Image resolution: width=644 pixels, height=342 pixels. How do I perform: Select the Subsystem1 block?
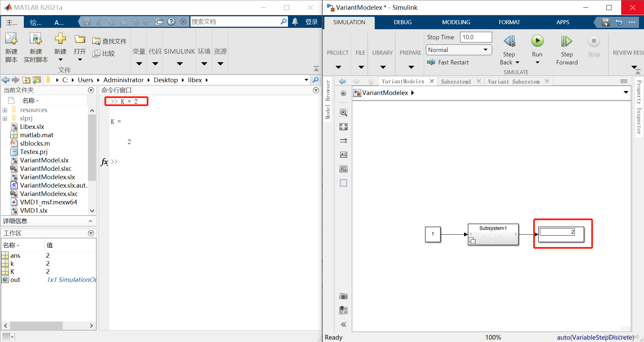pos(493,234)
